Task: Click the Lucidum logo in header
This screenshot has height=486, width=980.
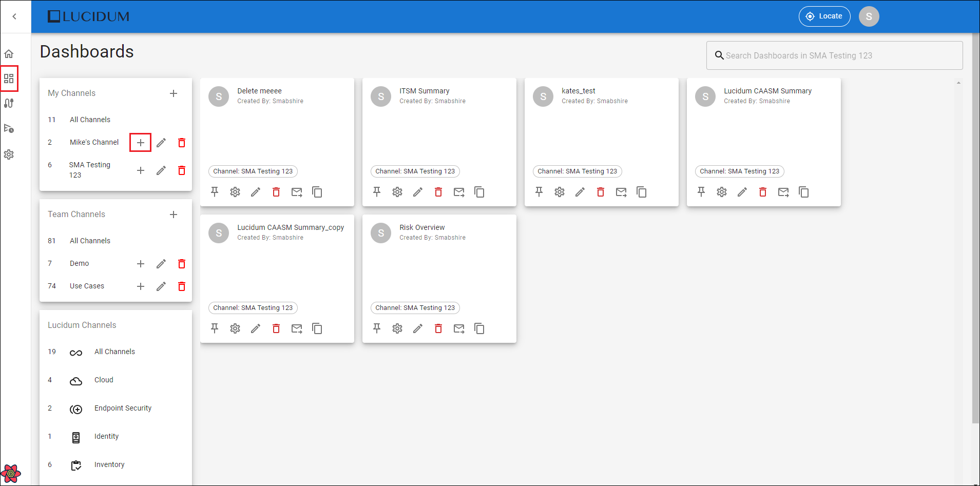Action: (88, 16)
